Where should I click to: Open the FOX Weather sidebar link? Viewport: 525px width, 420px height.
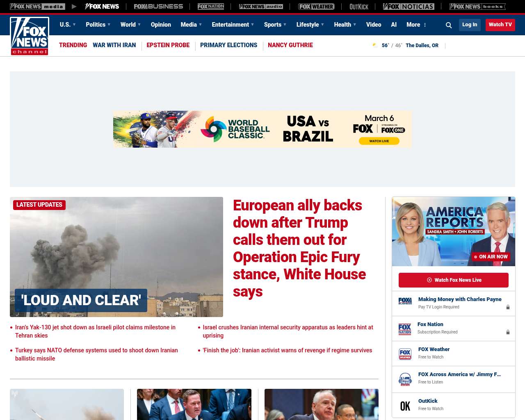(x=434, y=349)
